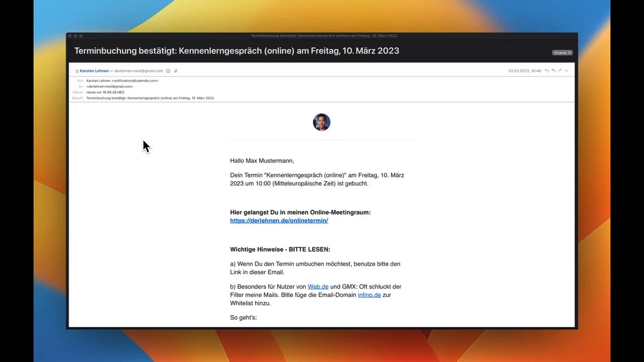644x362 pixels.
Task: Click the greeting Hallo Max Mustermann
Action: [262, 161]
